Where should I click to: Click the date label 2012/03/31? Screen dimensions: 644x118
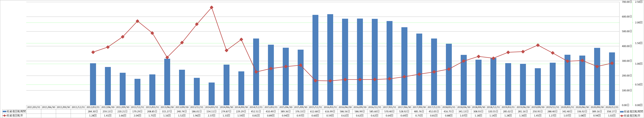click(93, 107)
